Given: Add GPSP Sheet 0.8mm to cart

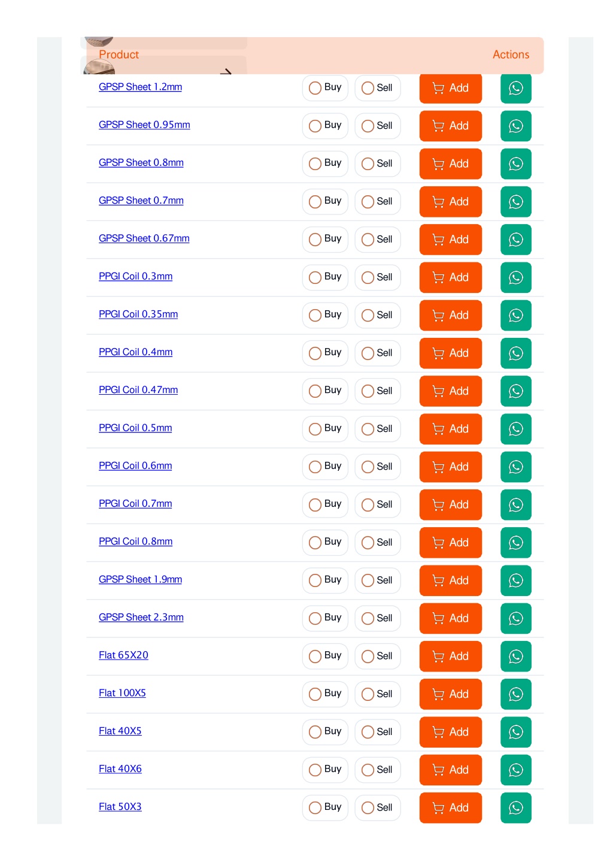Looking at the screenshot, I should pos(450,164).
